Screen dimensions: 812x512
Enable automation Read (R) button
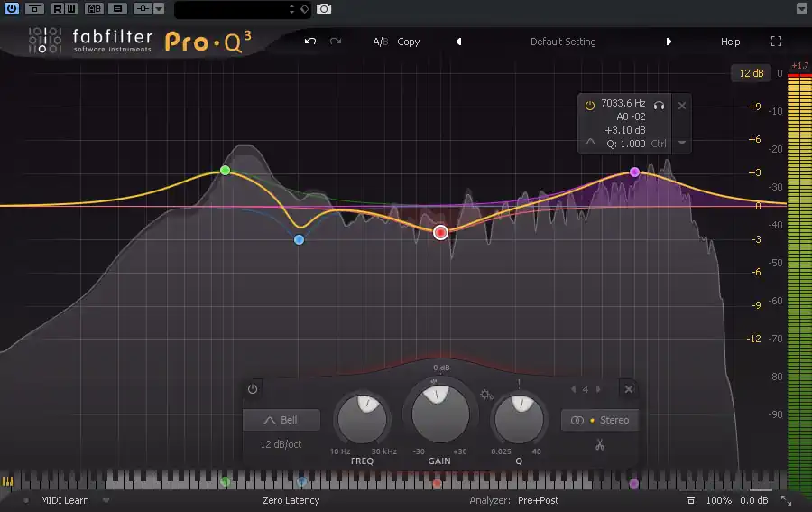coord(58,8)
